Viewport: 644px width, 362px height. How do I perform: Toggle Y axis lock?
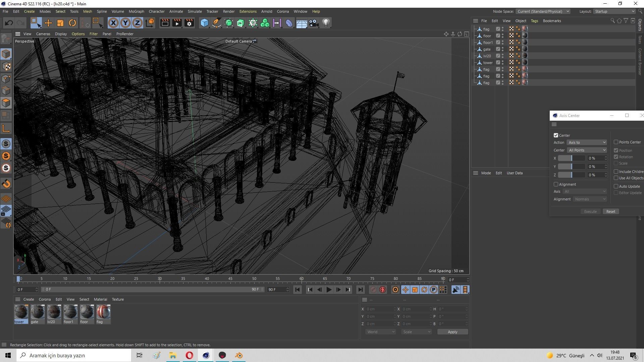[125, 23]
